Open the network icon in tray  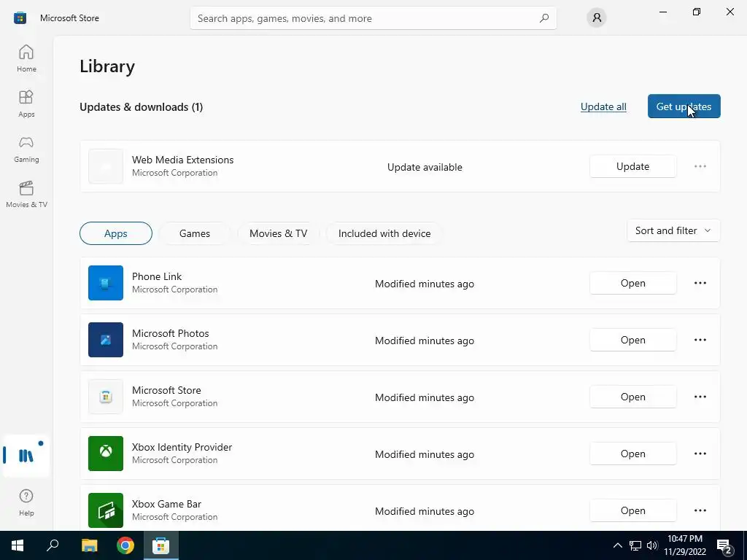635,545
